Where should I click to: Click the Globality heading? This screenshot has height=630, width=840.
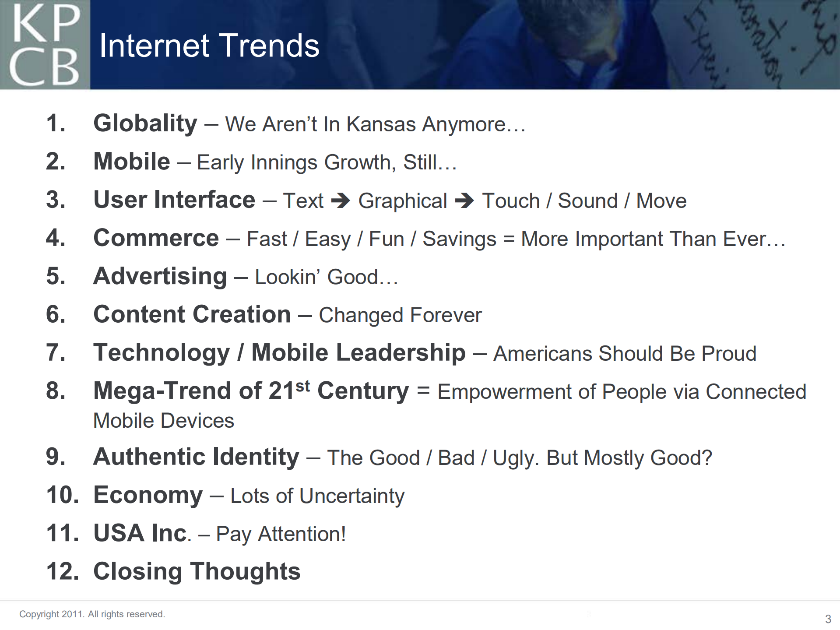145,123
